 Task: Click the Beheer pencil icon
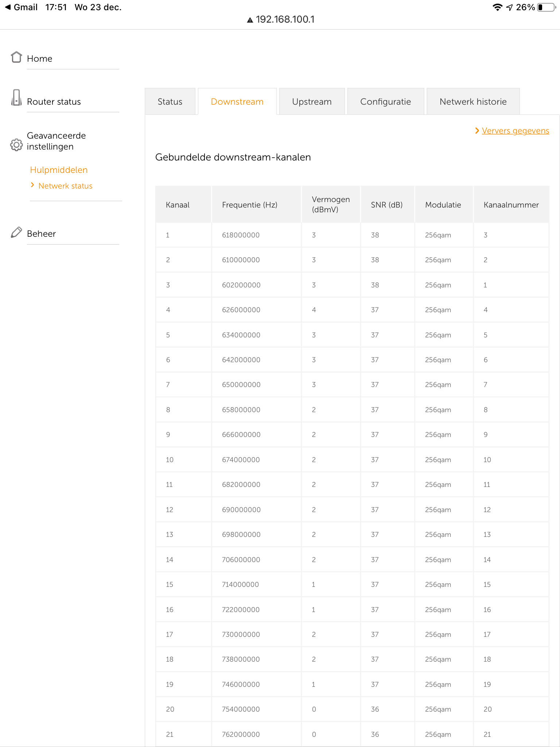[16, 232]
